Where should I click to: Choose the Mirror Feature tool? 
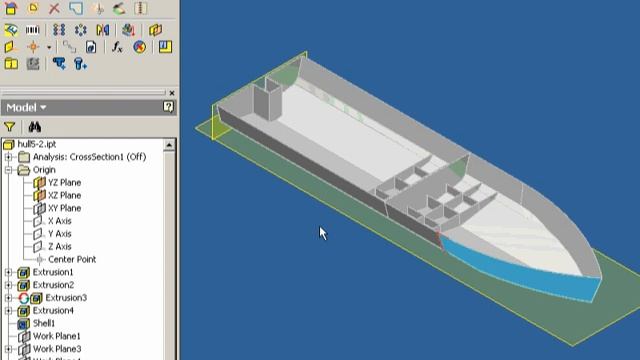[x=102, y=30]
